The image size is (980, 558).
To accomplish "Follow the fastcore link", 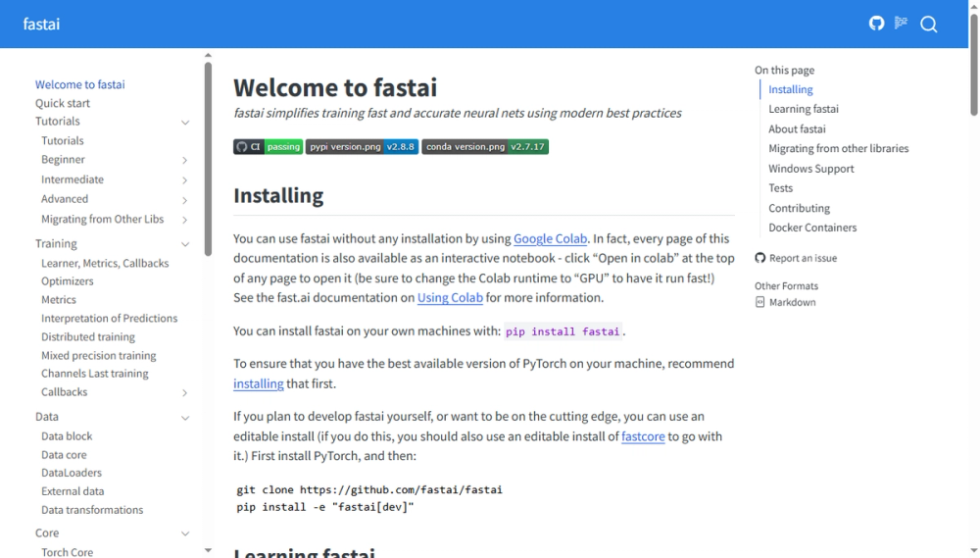I will click(x=643, y=436).
